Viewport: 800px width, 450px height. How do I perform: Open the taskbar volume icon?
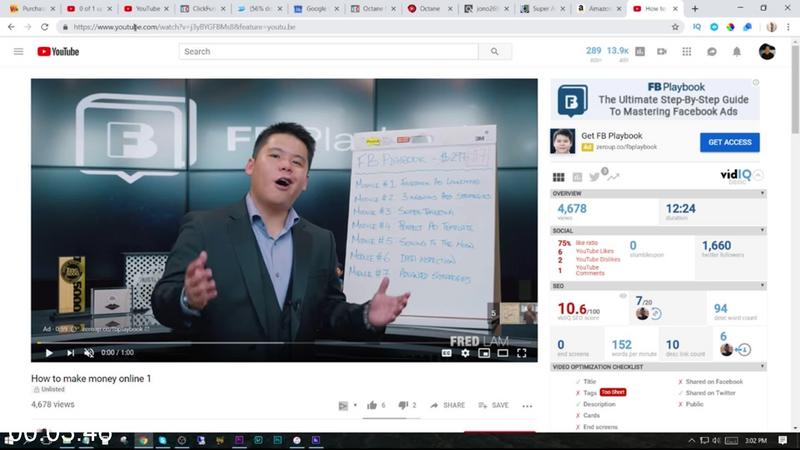tap(716, 440)
